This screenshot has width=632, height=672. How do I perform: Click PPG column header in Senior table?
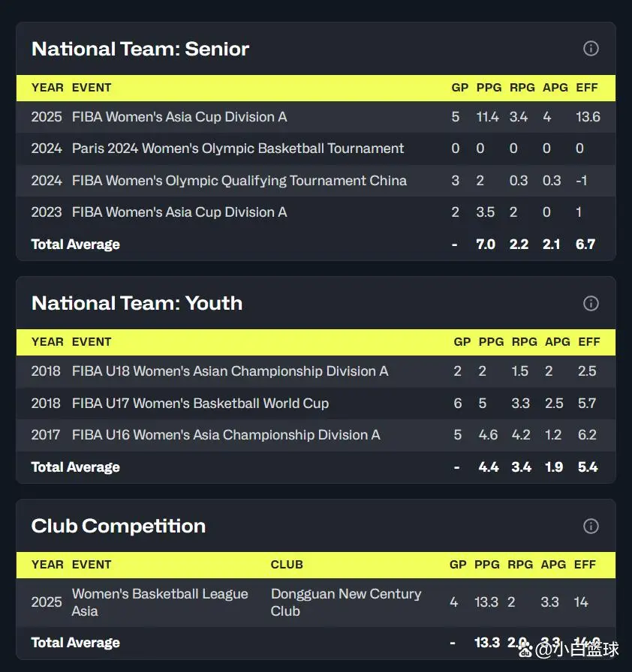489,88
